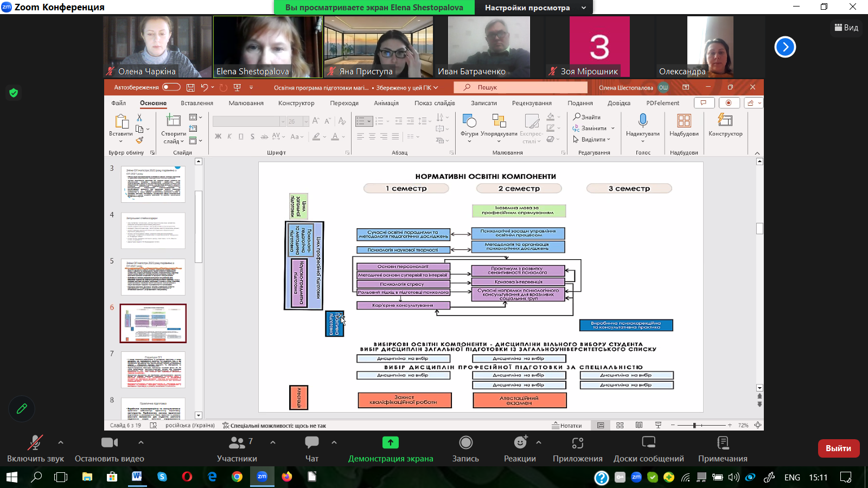The image size is (868, 488).
Task: Select slide 7 thumbnail
Action: click(153, 370)
